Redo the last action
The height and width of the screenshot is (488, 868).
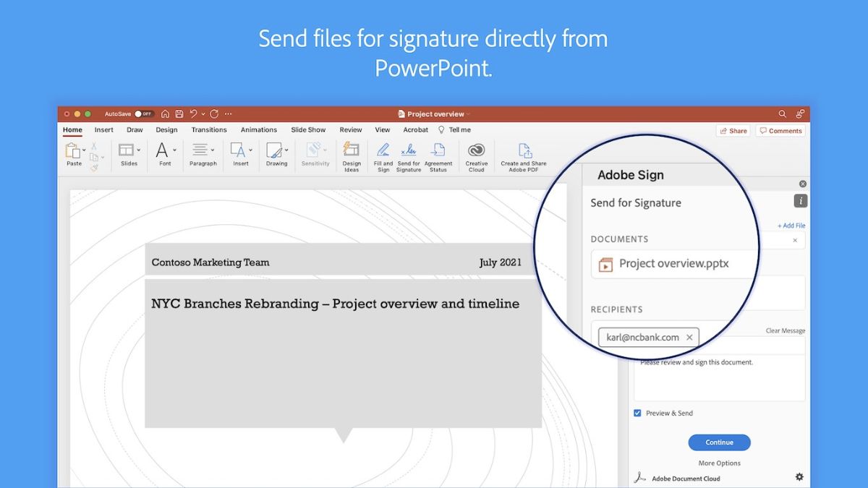[x=214, y=114]
